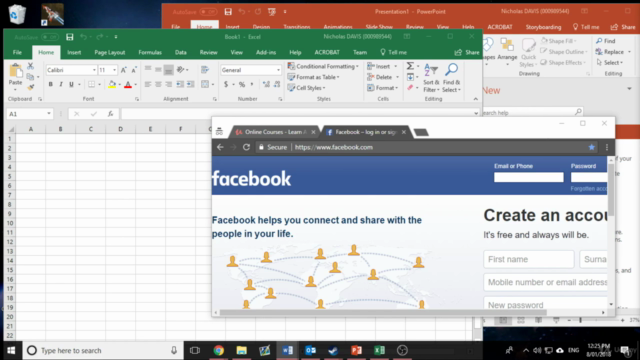Image resolution: width=640 pixels, height=360 pixels.
Task: Open the Storyboarding tab in PowerPoint
Action: pos(543,27)
